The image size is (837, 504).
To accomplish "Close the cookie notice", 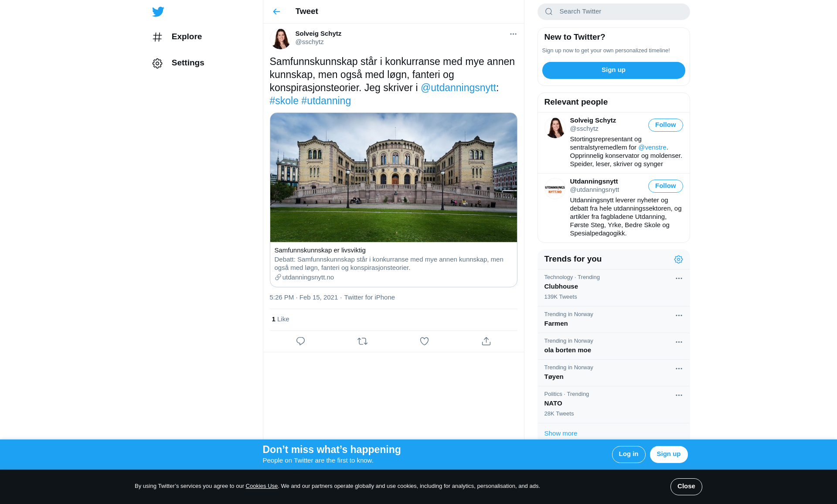I will (x=686, y=487).
